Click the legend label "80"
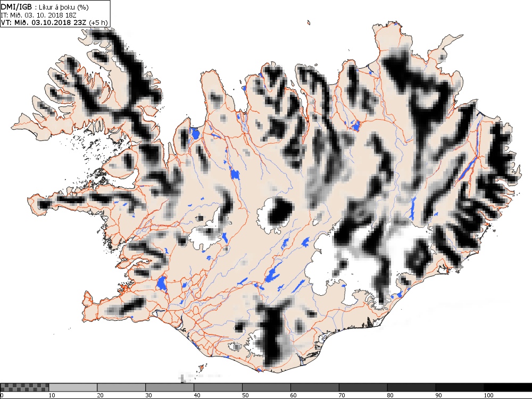Viewport: 532px width, 399px height. (x=390, y=395)
